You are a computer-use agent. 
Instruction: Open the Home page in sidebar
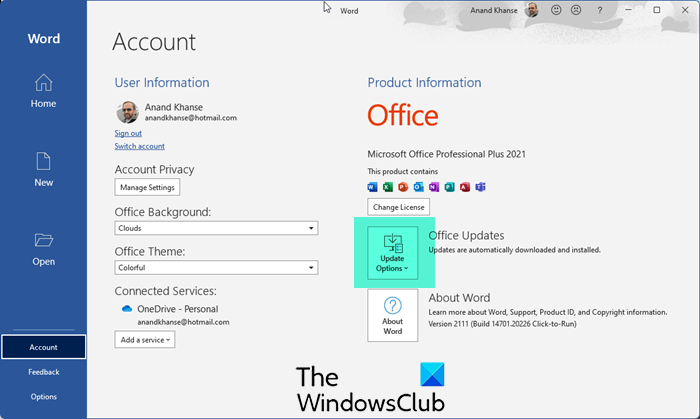pos(43,91)
